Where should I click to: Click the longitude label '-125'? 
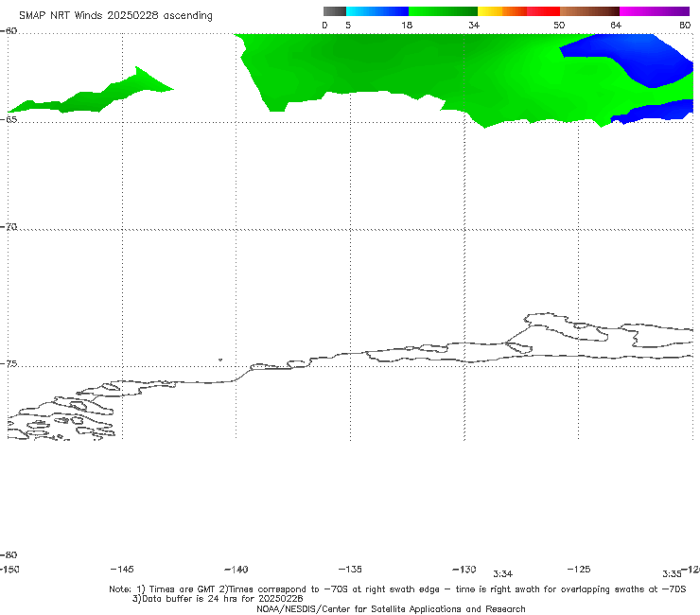click(579, 569)
